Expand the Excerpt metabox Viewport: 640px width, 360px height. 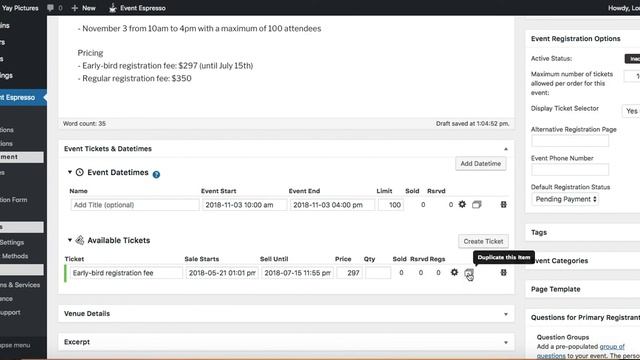pos(506,342)
